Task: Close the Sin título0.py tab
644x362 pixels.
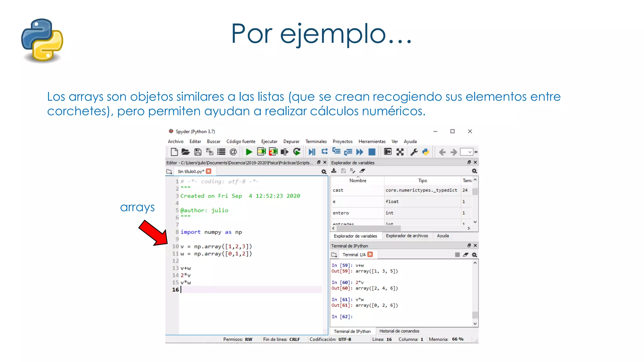Action: point(208,171)
